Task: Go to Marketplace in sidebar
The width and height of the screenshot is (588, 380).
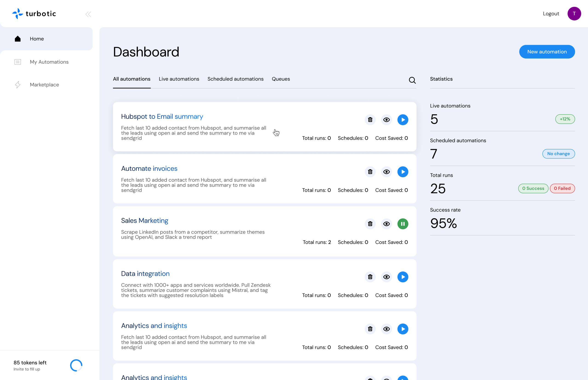Action: tap(44, 85)
